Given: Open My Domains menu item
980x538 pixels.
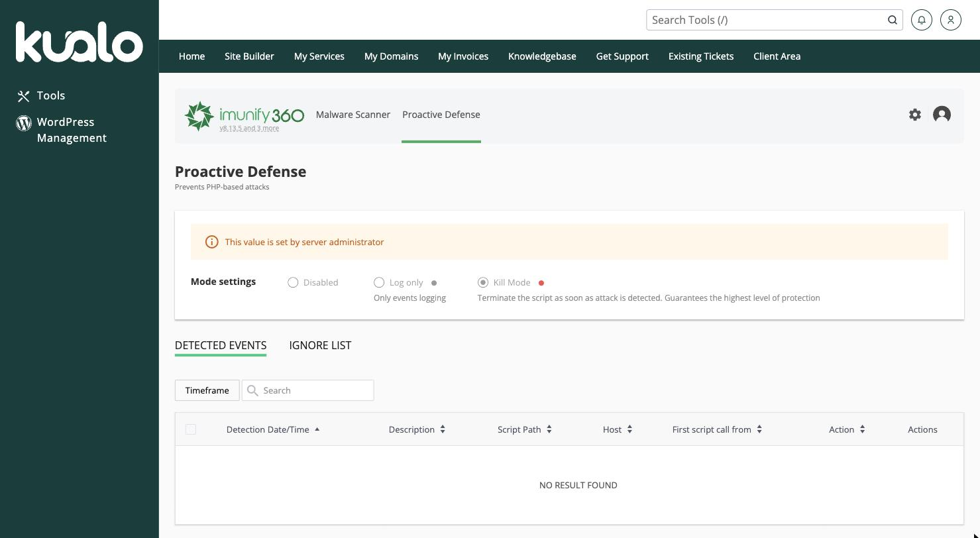Looking at the screenshot, I should pyautogui.click(x=391, y=56).
